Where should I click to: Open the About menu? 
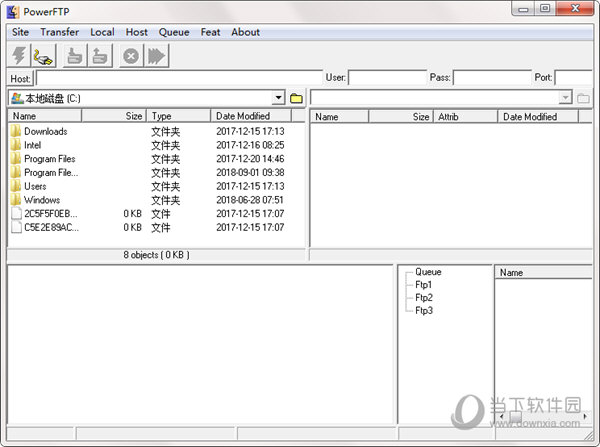click(246, 32)
